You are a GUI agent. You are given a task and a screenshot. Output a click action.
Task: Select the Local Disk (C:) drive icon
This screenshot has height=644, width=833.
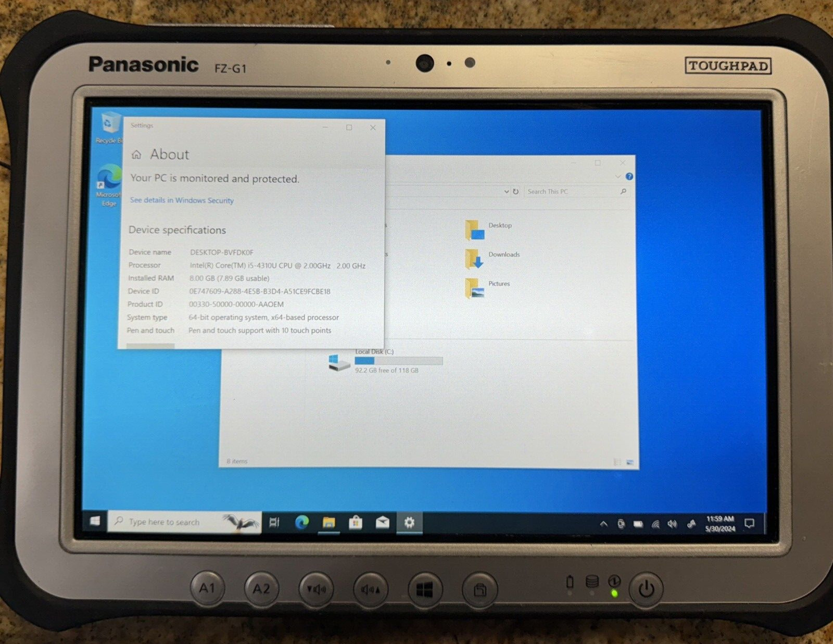(339, 362)
